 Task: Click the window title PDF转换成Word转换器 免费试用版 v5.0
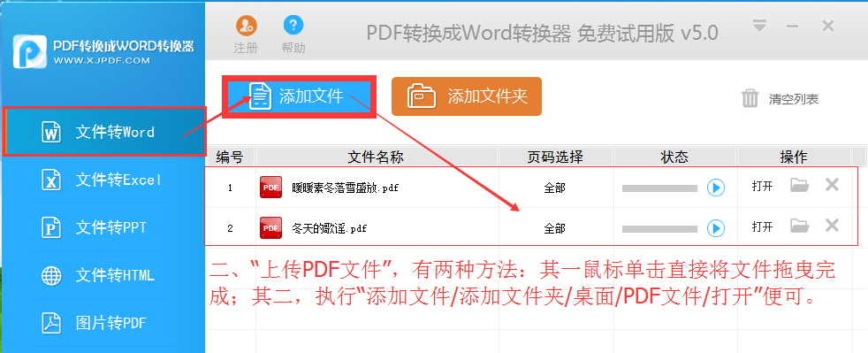coord(542,34)
